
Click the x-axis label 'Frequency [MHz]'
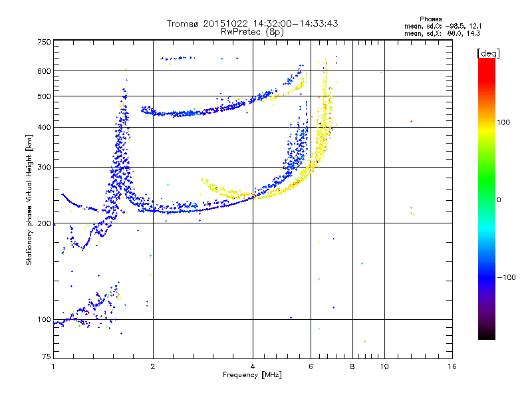[x=252, y=375]
